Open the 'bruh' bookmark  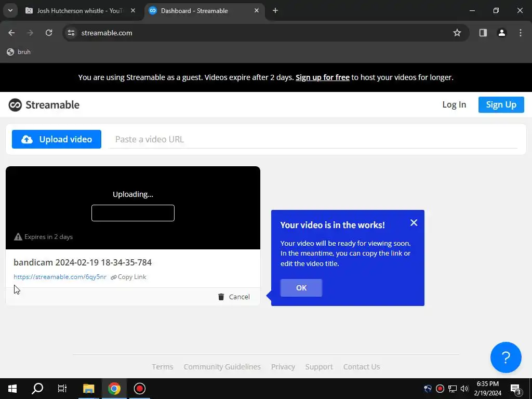pos(19,52)
